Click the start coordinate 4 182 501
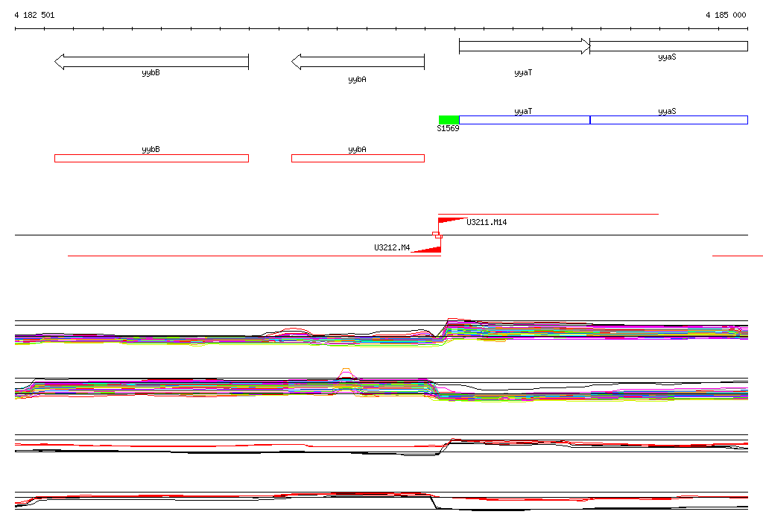This screenshot has width=763, height=532. (34, 15)
